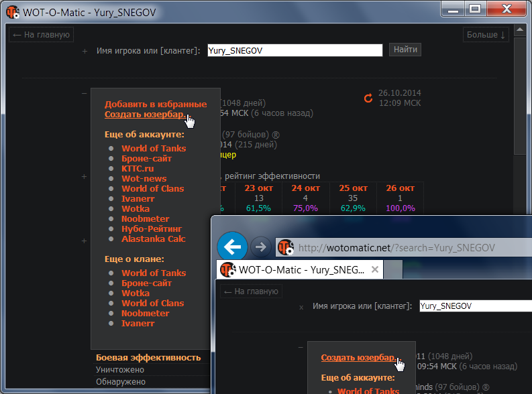Click the 'Найти' search button
This screenshot has width=532, height=394.
pos(405,50)
